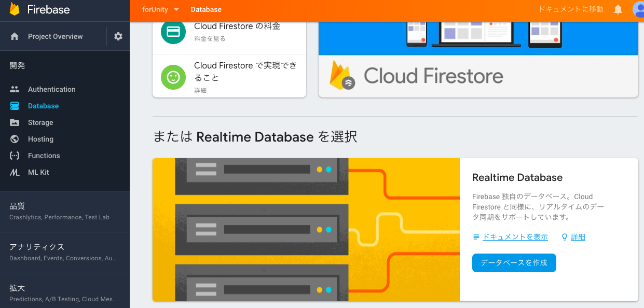Open the Cloud Firestore の料金 card
644x308 pixels.
click(x=229, y=32)
